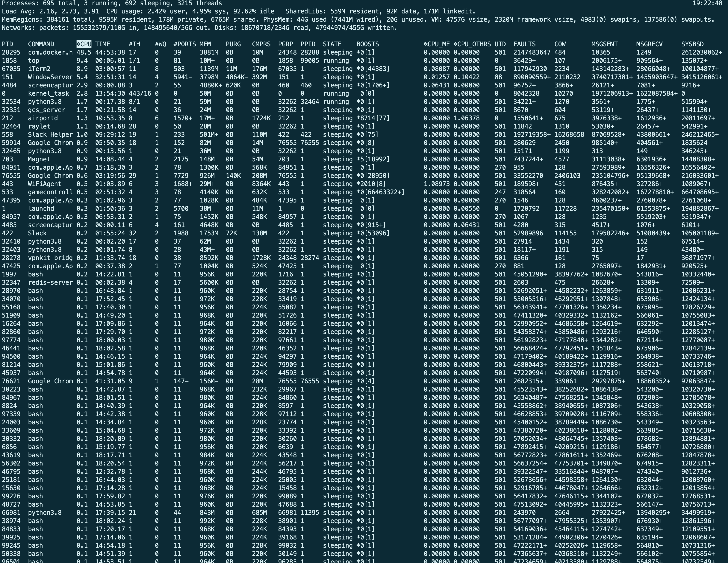
Task: Select PID 28295 in the first row
Action: coord(11,52)
